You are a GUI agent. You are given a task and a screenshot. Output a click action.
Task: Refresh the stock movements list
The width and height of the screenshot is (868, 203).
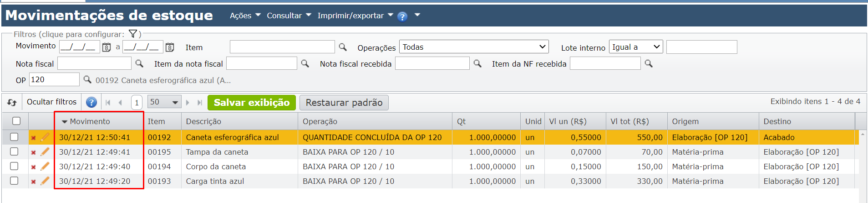click(12, 103)
